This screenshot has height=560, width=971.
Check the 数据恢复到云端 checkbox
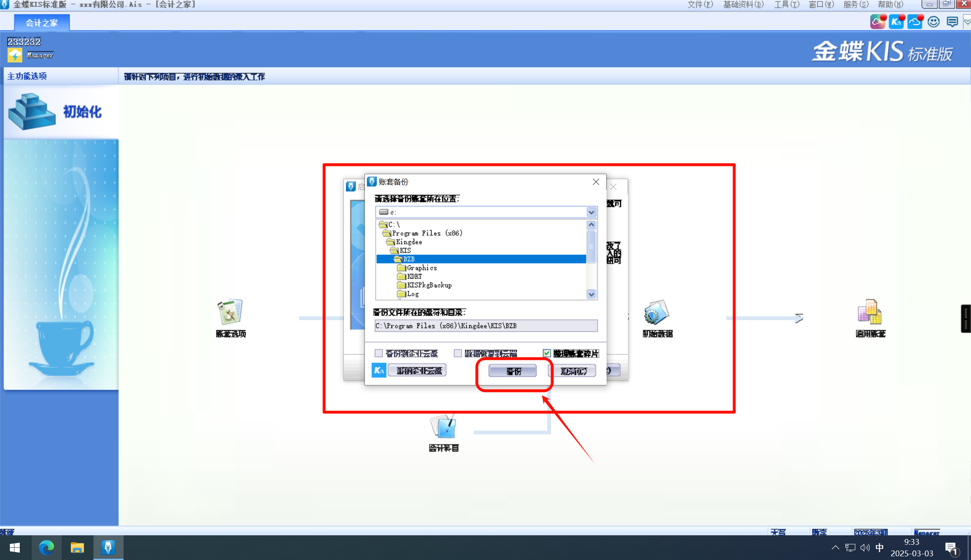coord(458,353)
